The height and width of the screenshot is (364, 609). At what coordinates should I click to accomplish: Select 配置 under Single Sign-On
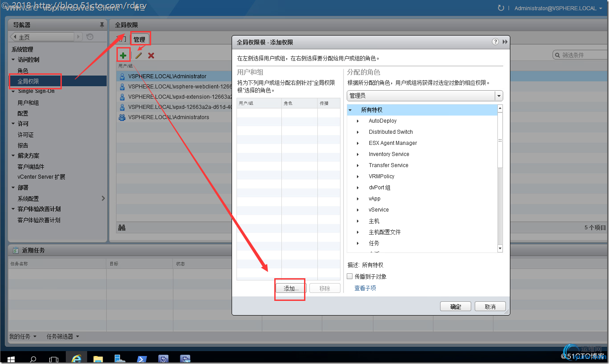coord(23,113)
